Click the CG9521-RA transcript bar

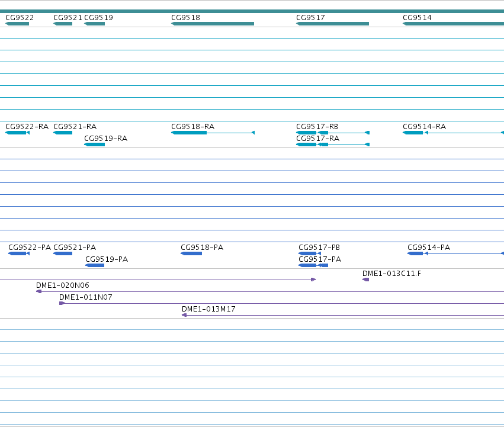pyautogui.click(x=63, y=133)
